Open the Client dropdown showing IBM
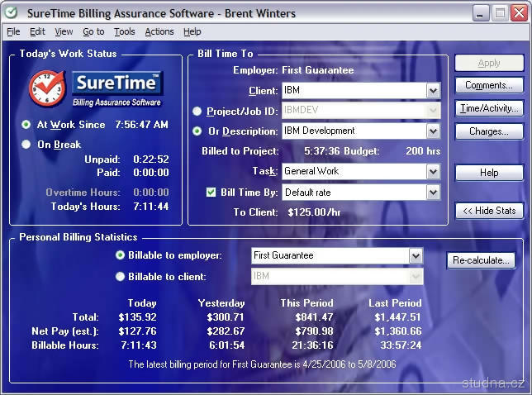This screenshot has width=532, height=395. (x=433, y=91)
